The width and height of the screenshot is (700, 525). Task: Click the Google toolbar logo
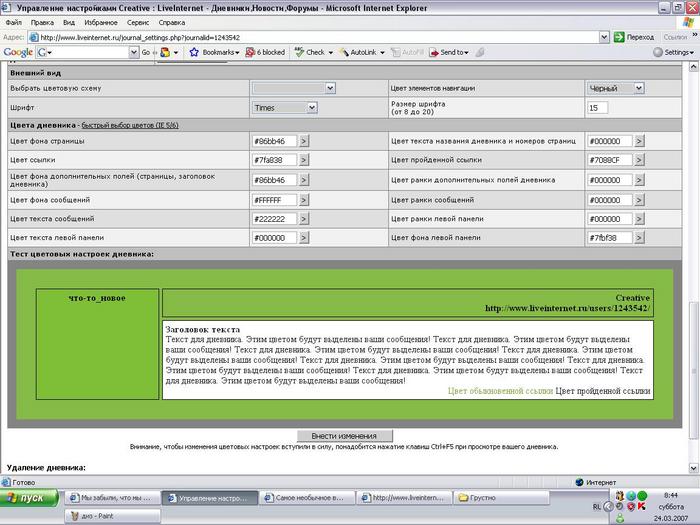pyautogui.click(x=18, y=52)
